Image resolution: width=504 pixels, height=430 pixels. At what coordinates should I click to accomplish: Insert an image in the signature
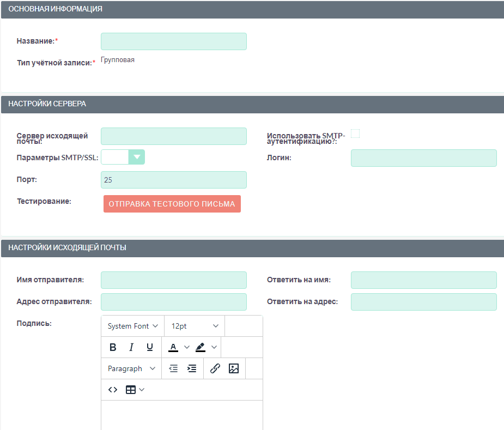(234, 368)
